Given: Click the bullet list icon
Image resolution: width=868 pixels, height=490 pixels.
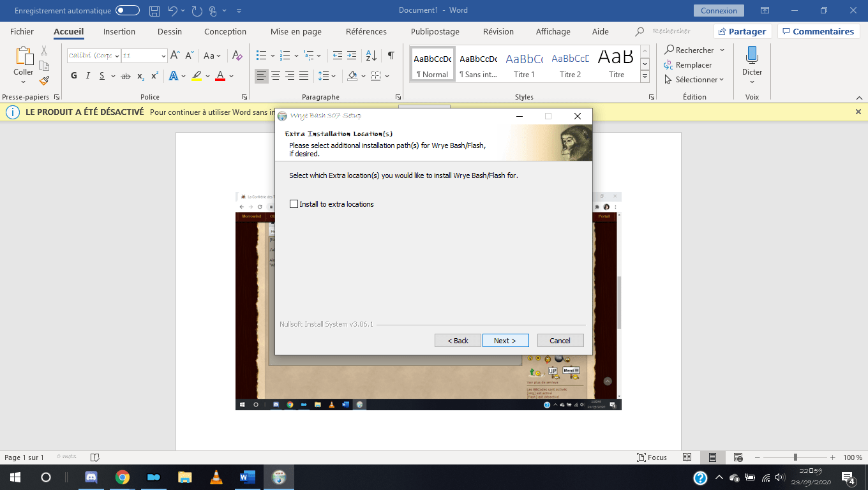Looking at the screenshot, I should click(261, 56).
